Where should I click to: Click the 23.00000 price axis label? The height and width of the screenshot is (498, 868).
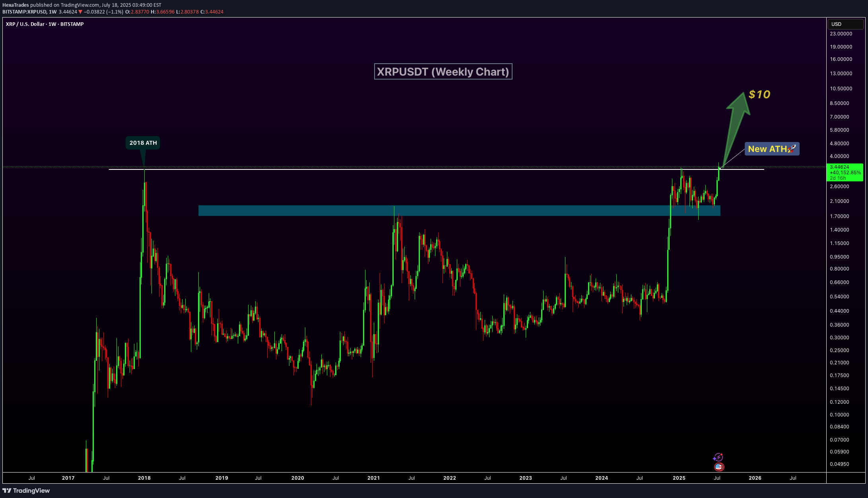[x=841, y=34]
